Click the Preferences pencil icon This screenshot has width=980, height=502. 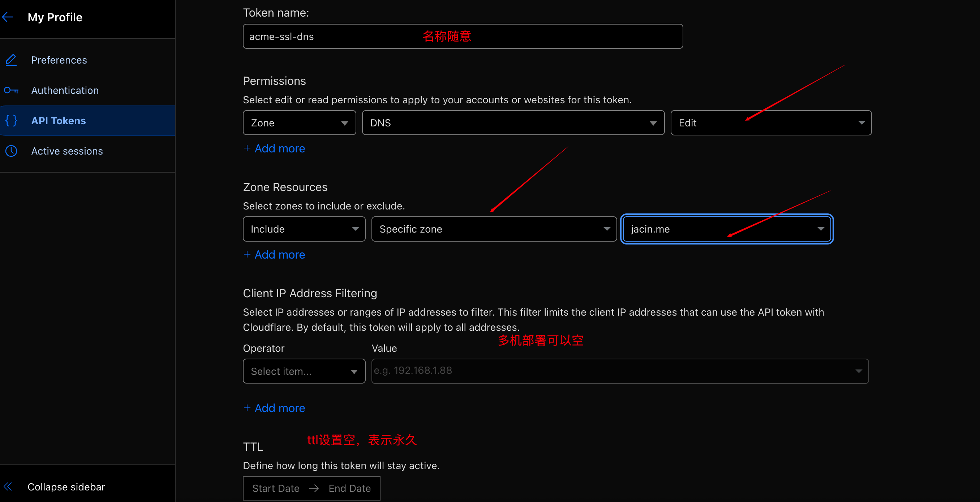pyautogui.click(x=11, y=60)
